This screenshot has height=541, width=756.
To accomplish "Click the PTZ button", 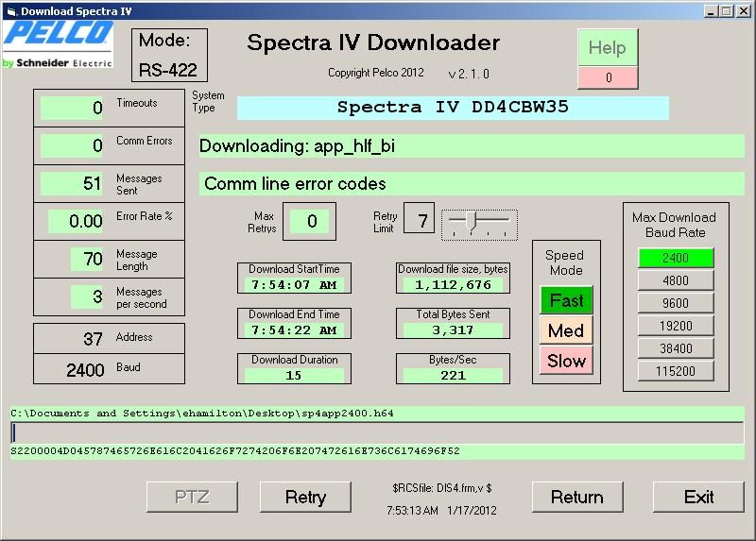I will pos(192,497).
